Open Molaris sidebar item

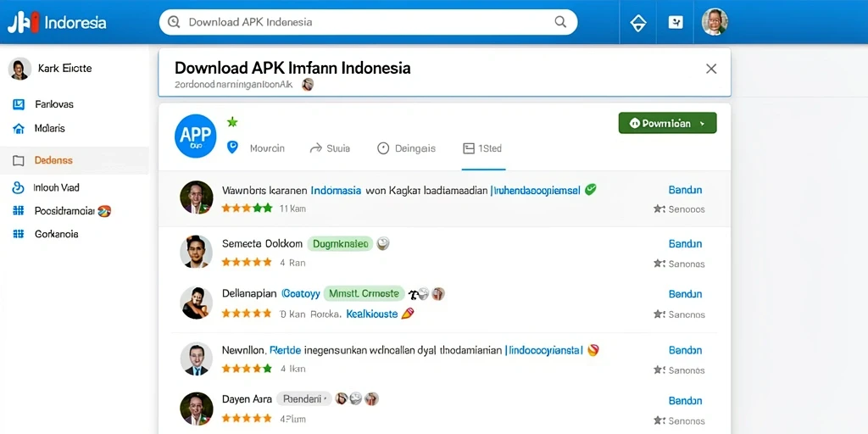point(49,129)
